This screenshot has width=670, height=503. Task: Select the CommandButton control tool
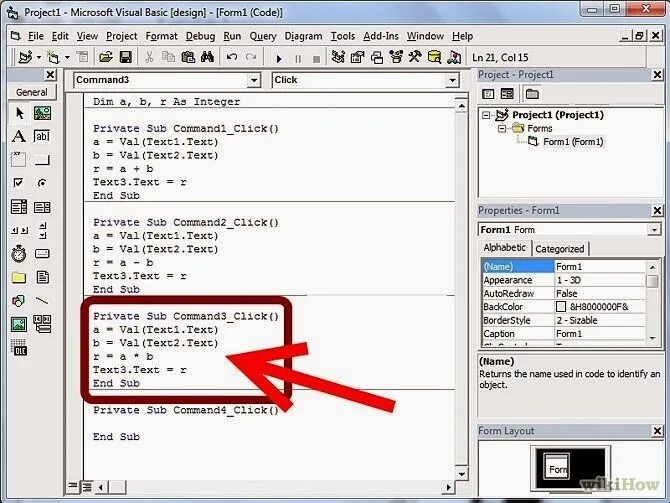[42, 160]
